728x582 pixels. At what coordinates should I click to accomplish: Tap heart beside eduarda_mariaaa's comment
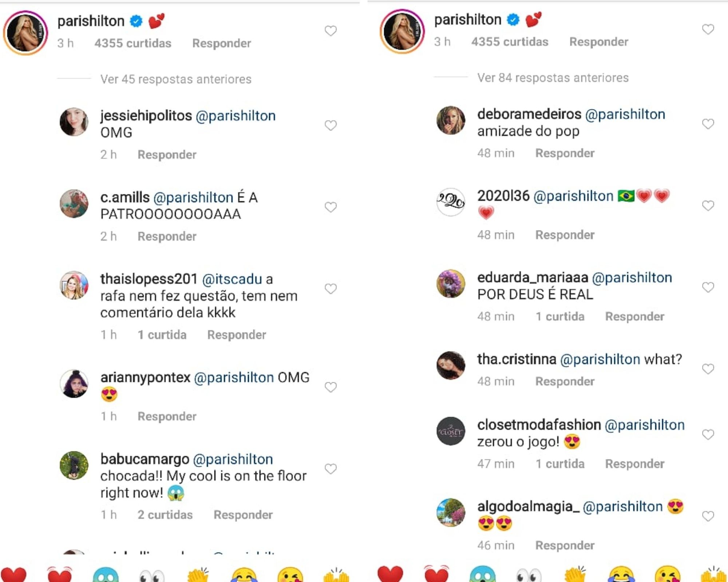pos(708,287)
